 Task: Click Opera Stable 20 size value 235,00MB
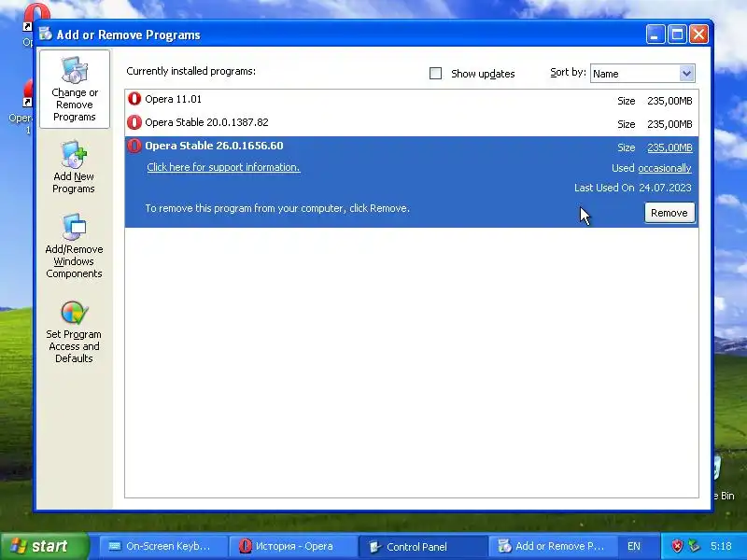click(669, 124)
